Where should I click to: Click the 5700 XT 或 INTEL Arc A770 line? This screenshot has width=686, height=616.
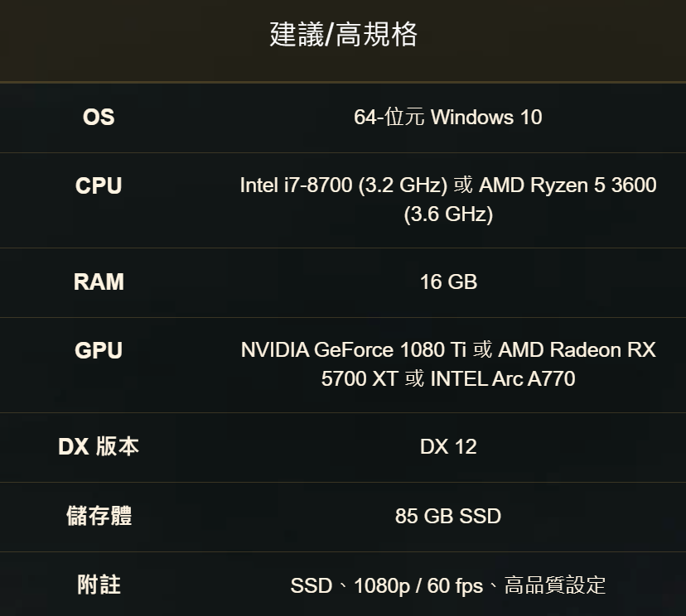(448, 378)
